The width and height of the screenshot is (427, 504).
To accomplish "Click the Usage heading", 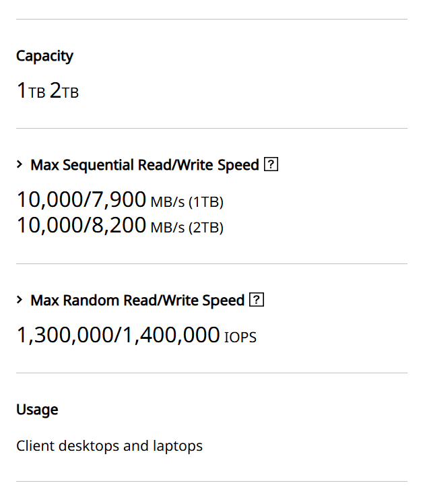I will [37, 410].
